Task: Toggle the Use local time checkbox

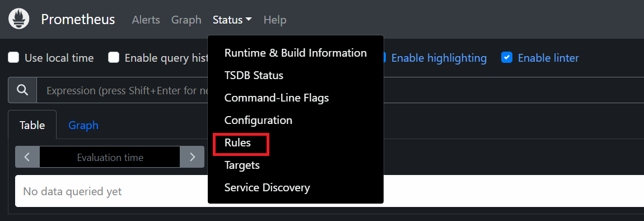Action: (x=13, y=58)
